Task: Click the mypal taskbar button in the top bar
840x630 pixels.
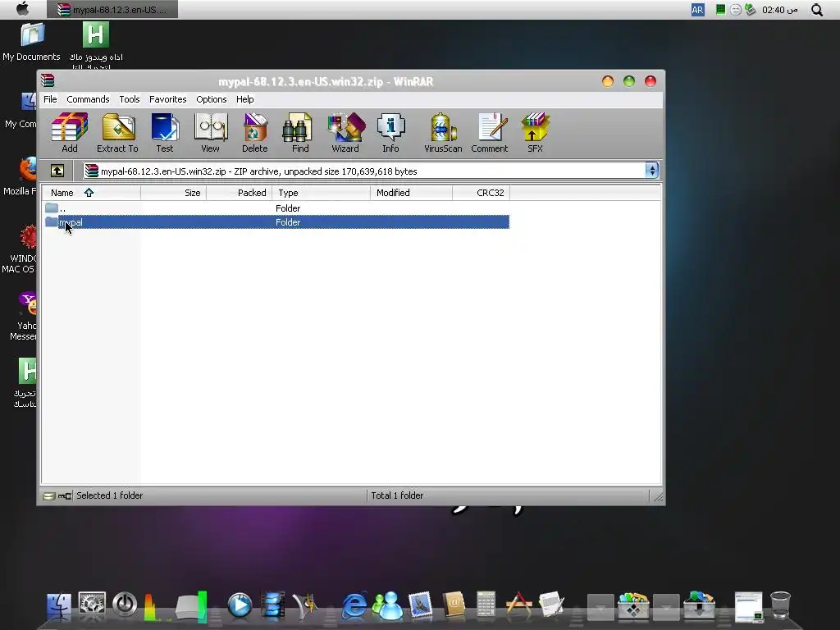Action: point(112,10)
